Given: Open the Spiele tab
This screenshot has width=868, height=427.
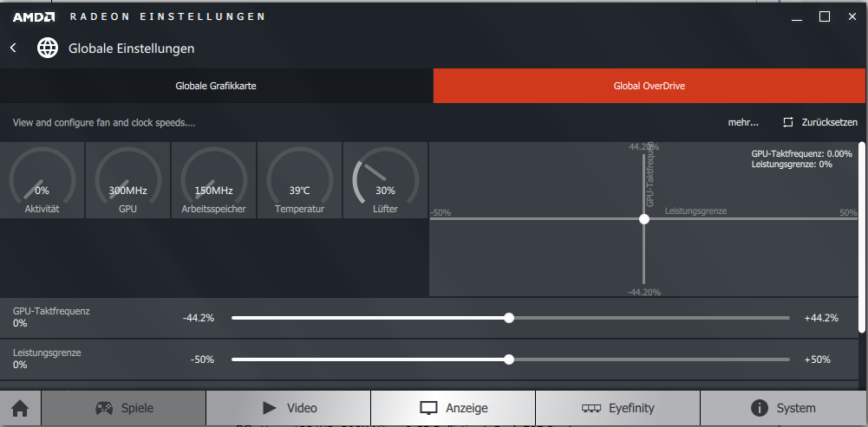Looking at the screenshot, I should tap(123, 408).
